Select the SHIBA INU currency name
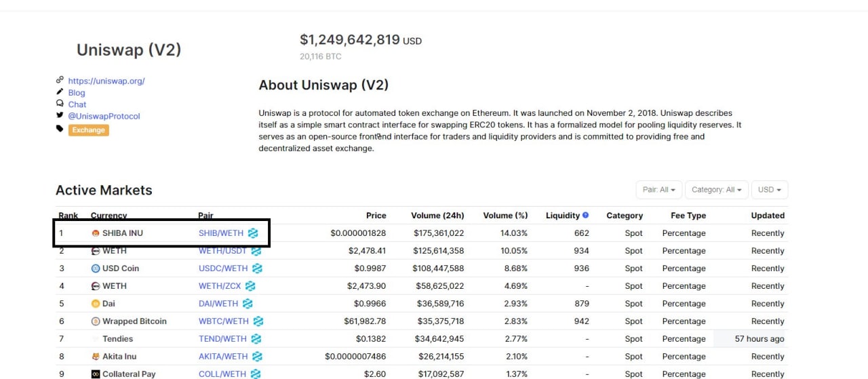868x379 pixels. pos(123,233)
